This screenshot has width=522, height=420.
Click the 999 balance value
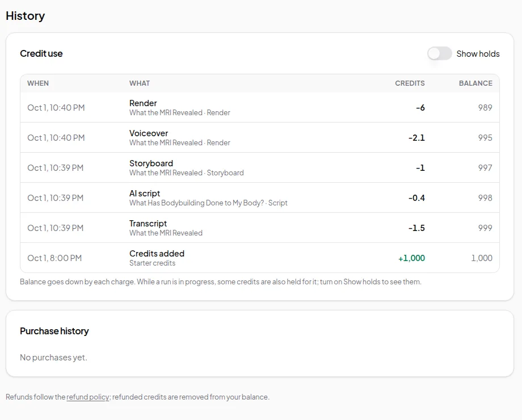coord(485,228)
